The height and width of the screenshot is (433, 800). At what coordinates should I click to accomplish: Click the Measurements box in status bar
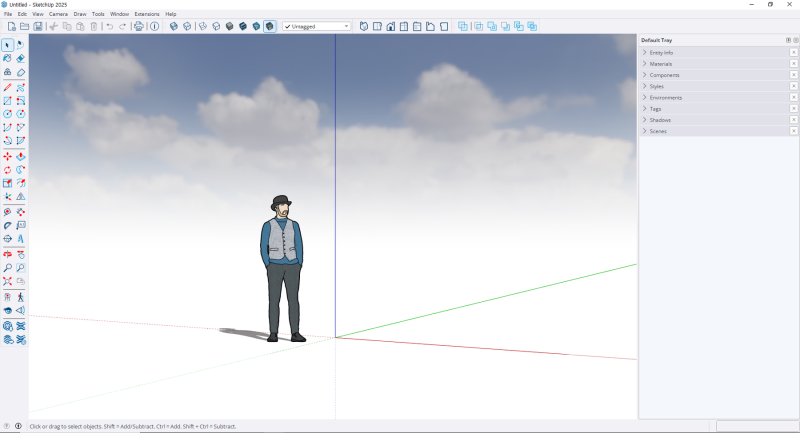click(x=757, y=426)
